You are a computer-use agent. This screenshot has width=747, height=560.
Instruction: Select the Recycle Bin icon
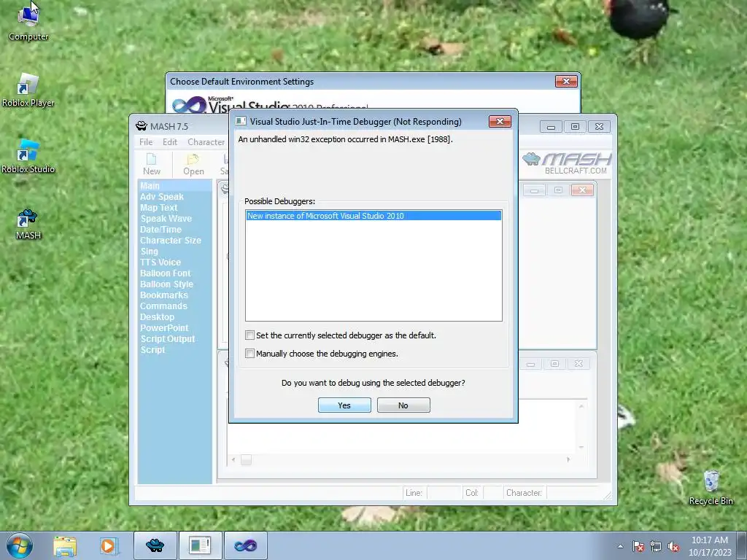point(711,487)
